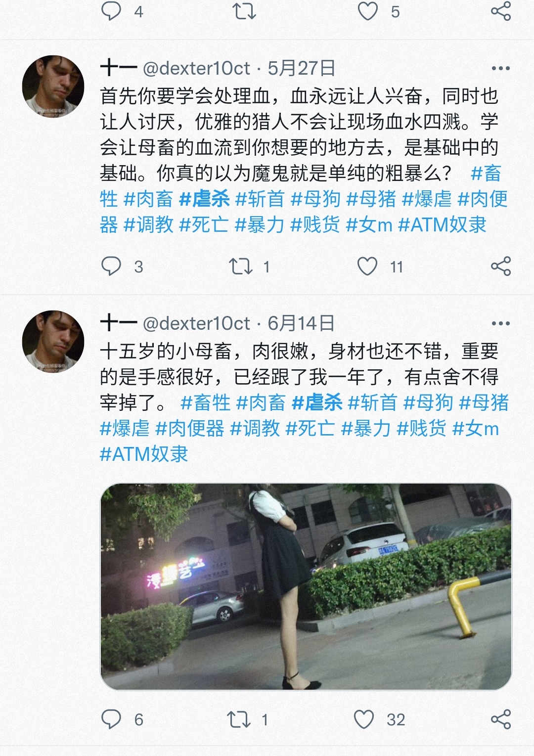
Task: Open the 6月14日 timestamp link
Action: tap(301, 323)
